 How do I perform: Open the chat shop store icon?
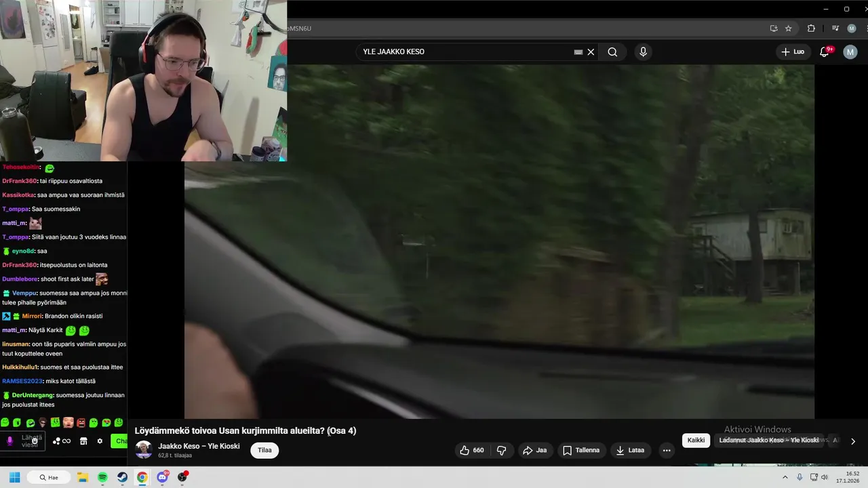pyautogui.click(x=83, y=441)
